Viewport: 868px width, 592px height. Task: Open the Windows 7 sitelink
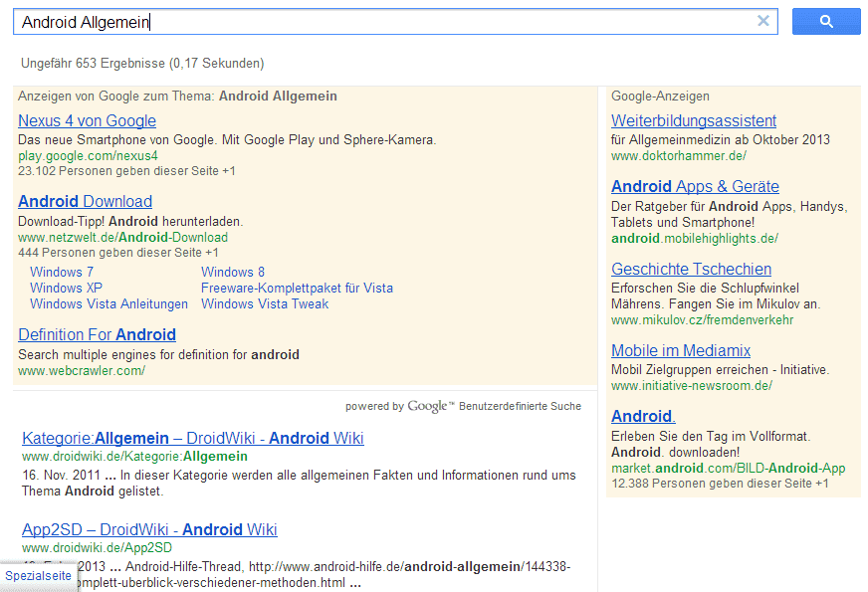click(62, 273)
